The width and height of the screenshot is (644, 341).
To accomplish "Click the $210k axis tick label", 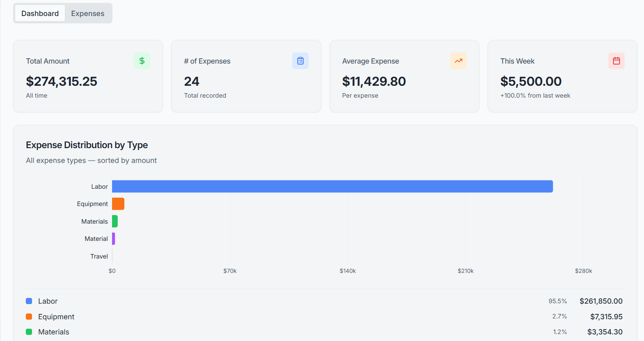I will pyautogui.click(x=466, y=271).
